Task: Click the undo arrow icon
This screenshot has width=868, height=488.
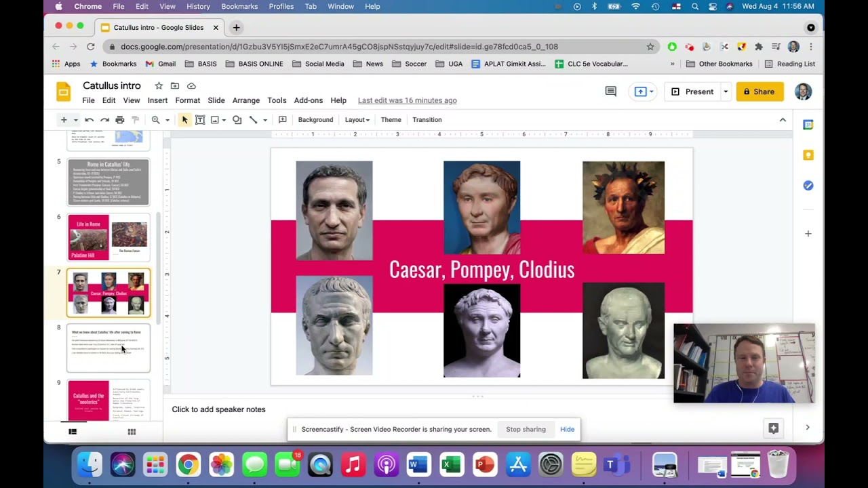Action: (89, 120)
